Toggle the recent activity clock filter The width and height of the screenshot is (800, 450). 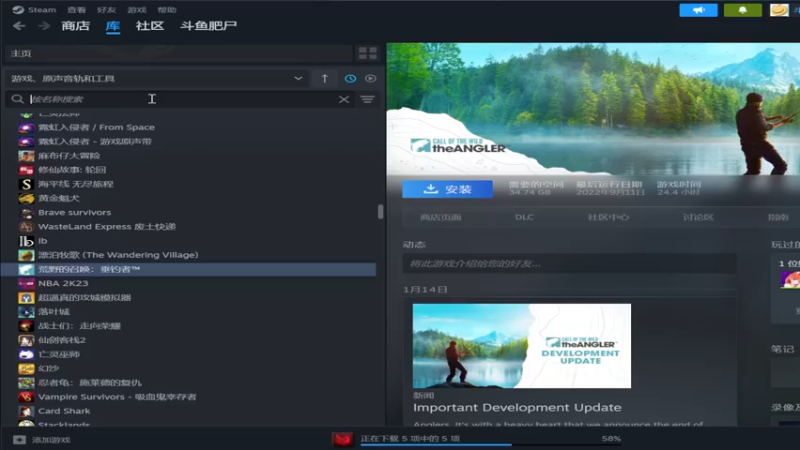click(350, 79)
